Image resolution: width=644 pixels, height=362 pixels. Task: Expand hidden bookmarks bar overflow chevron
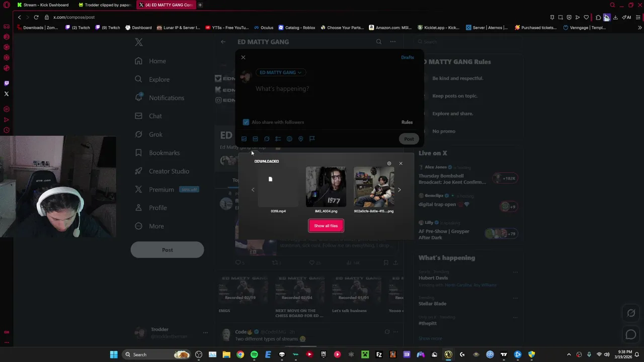tap(640, 28)
